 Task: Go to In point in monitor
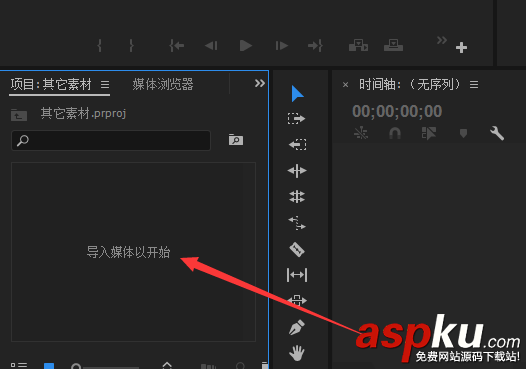pos(177,45)
